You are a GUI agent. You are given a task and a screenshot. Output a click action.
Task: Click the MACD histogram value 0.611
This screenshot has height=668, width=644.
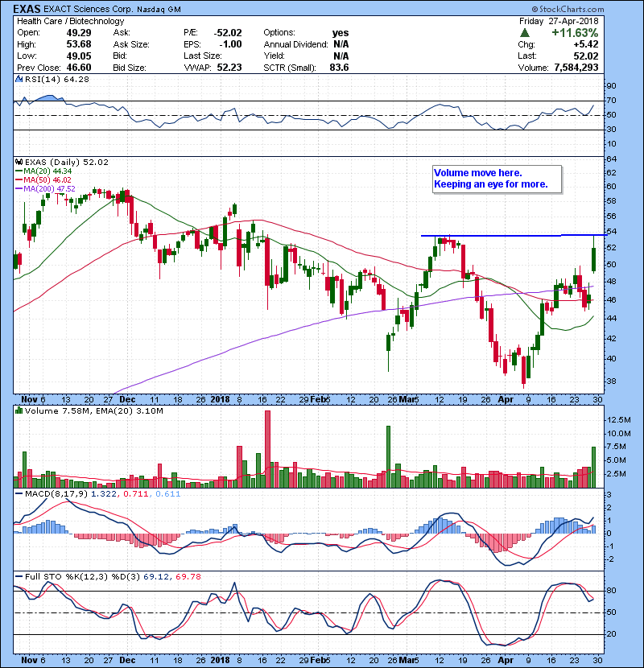pyautogui.click(x=168, y=494)
